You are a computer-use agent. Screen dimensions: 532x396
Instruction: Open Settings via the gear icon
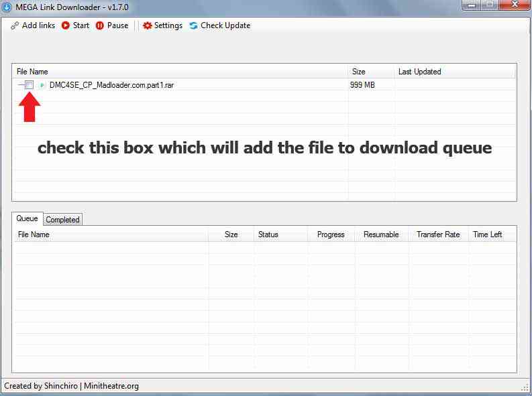[147, 25]
